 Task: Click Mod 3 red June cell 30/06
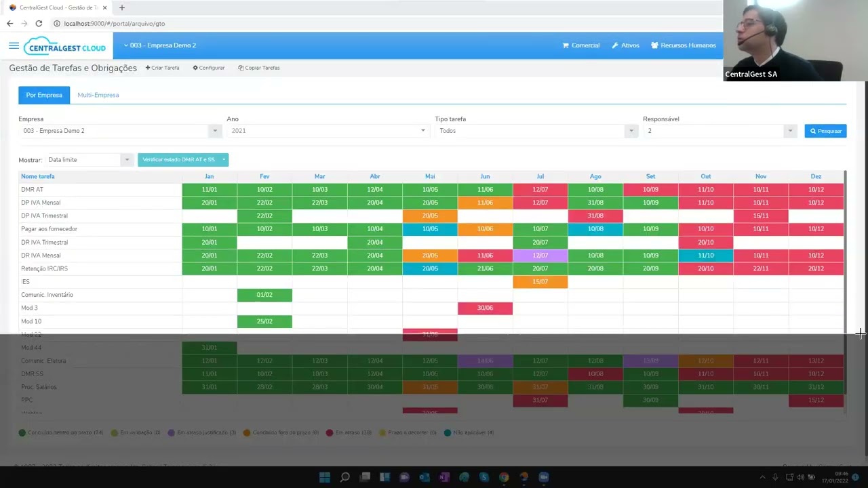coord(485,308)
